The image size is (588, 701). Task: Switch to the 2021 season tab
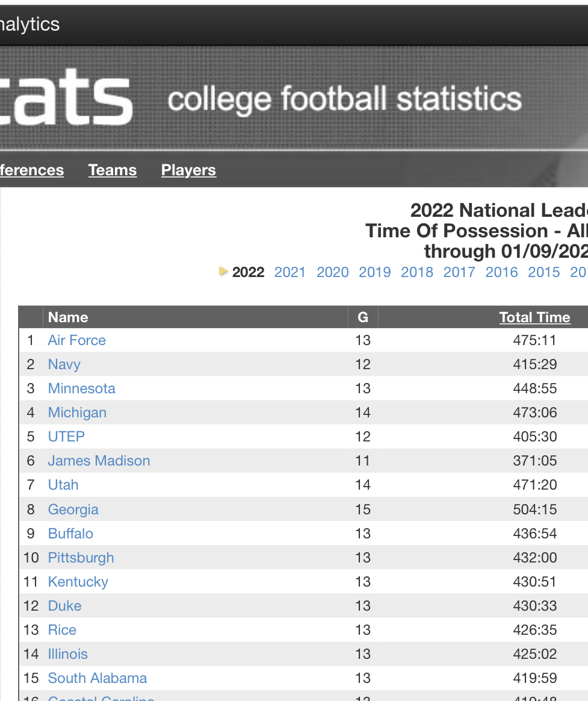pos(290,272)
